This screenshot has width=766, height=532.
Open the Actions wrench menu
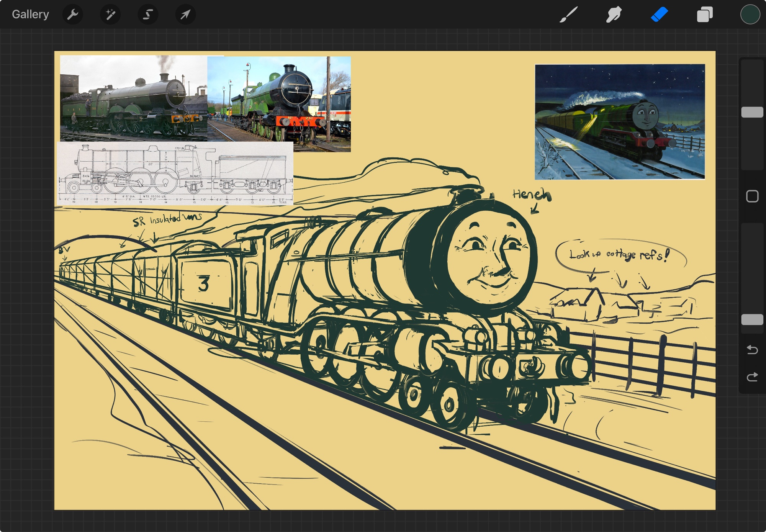[72, 15]
